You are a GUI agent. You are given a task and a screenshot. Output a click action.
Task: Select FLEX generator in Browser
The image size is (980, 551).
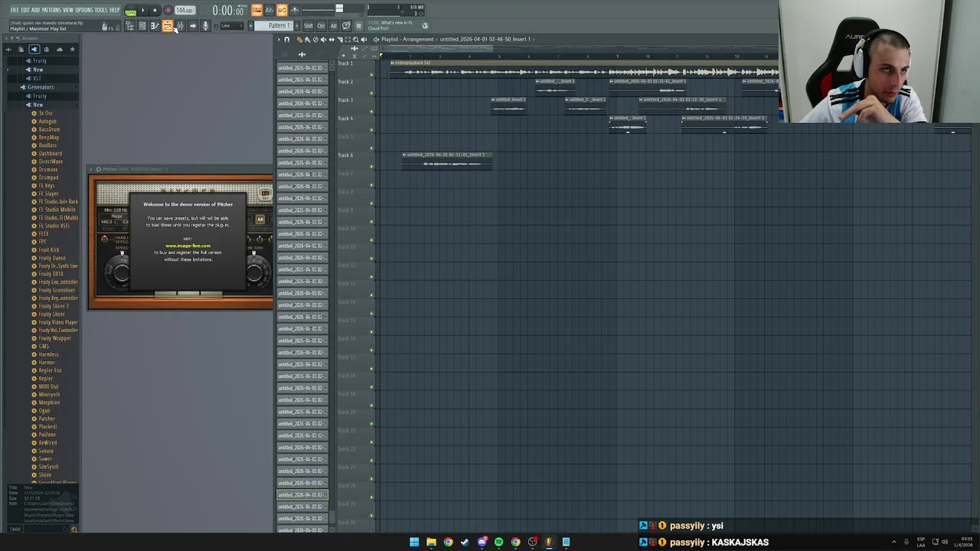click(x=44, y=233)
